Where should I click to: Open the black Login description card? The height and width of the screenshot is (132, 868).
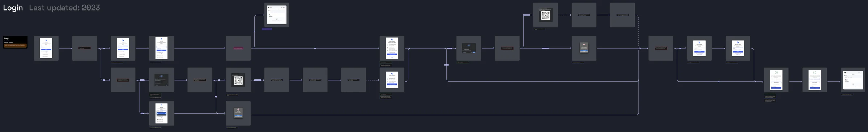16,42
